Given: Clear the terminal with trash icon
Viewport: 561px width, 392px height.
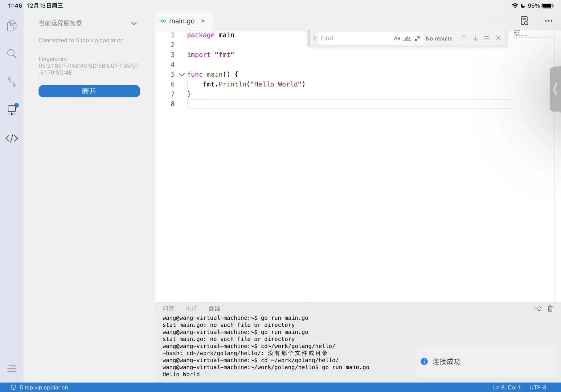Looking at the screenshot, I should pyautogui.click(x=550, y=309).
